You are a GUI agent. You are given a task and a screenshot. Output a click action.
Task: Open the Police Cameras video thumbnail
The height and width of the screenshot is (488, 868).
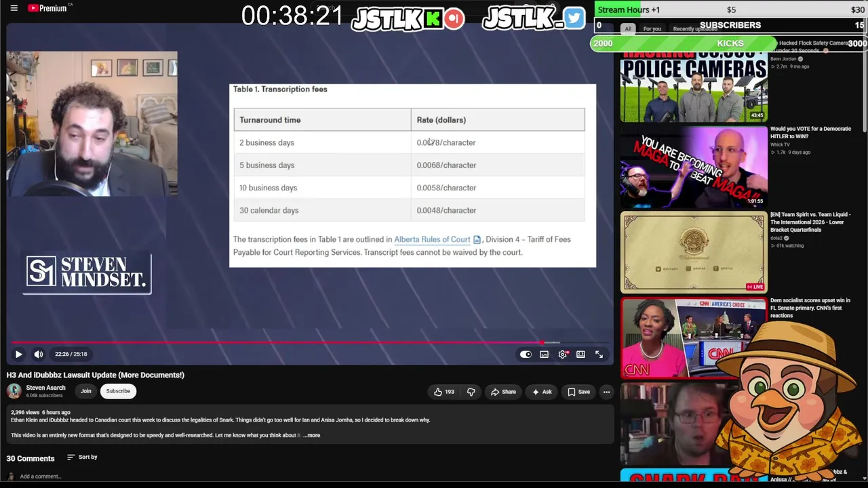(694, 87)
